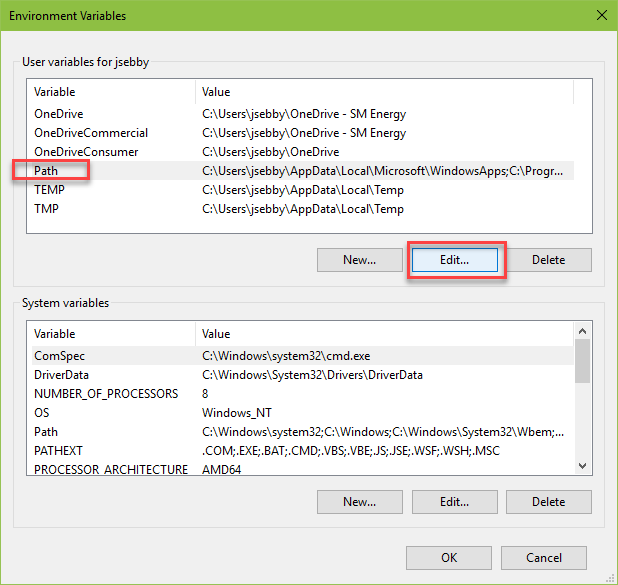Select the ComSpec system variable
Image resolution: width=618 pixels, height=585 pixels.
[303, 356]
